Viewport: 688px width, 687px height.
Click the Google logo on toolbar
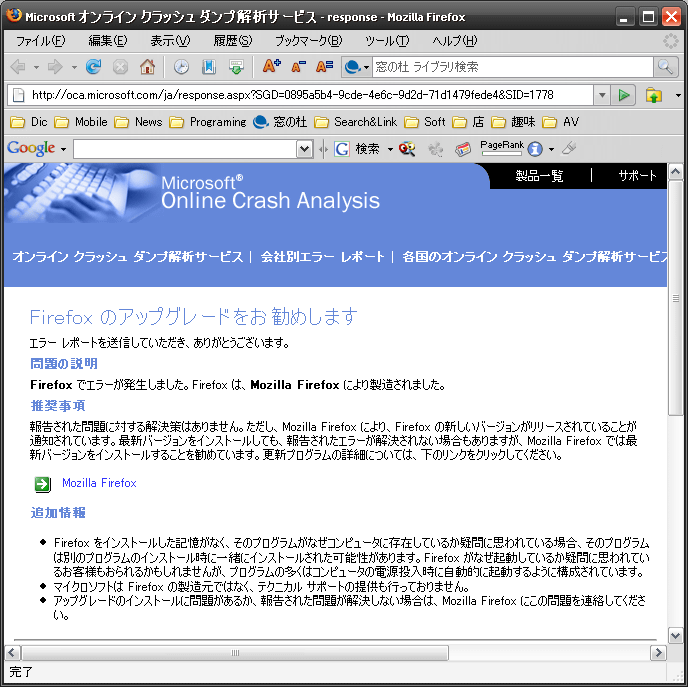pyautogui.click(x=31, y=148)
